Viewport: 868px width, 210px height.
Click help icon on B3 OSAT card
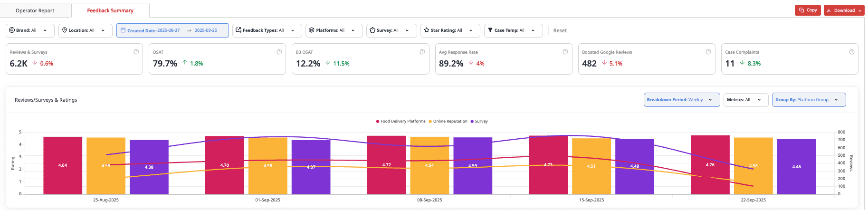click(422, 52)
